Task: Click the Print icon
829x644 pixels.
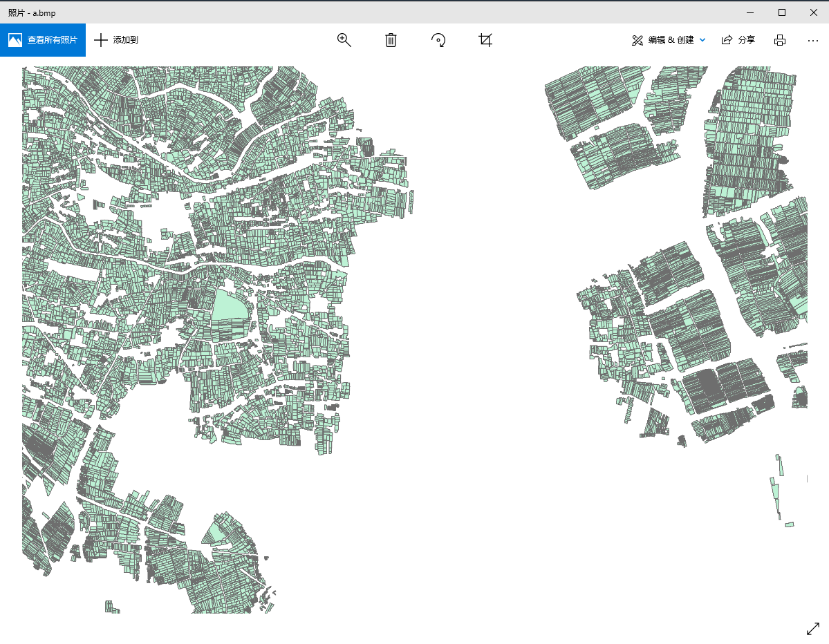Action: click(780, 40)
